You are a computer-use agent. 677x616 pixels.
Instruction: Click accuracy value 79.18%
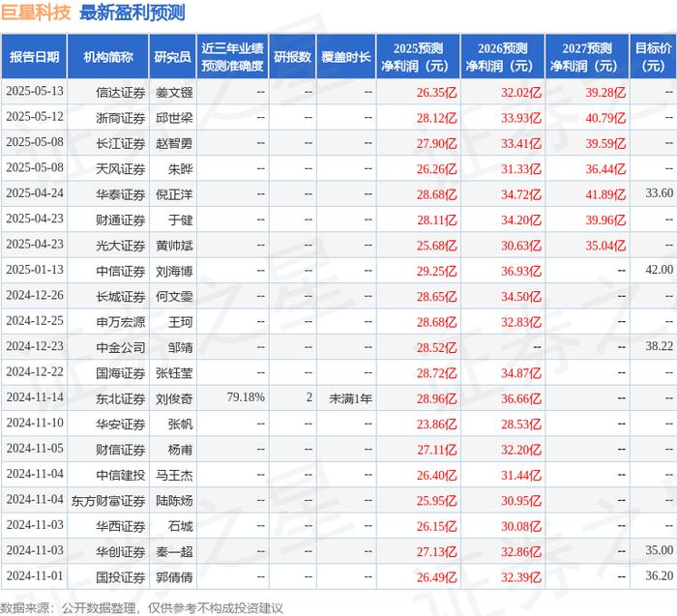point(246,397)
